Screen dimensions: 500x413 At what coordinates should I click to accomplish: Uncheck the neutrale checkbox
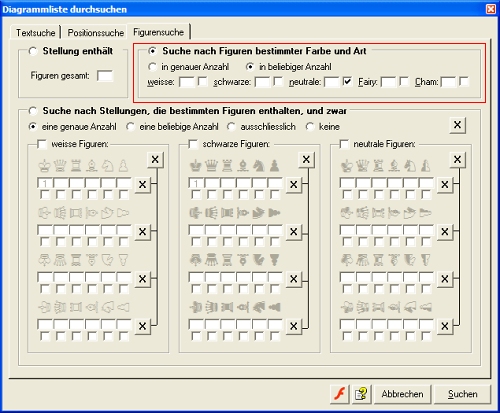pos(347,81)
